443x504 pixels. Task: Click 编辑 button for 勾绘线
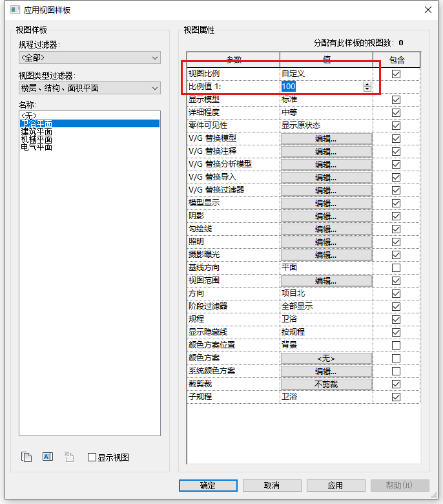click(326, 229)
